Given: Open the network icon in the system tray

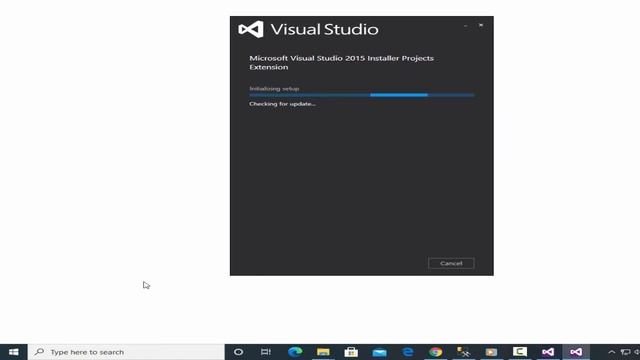Looking at the screenshot, I should pos(625,352).
